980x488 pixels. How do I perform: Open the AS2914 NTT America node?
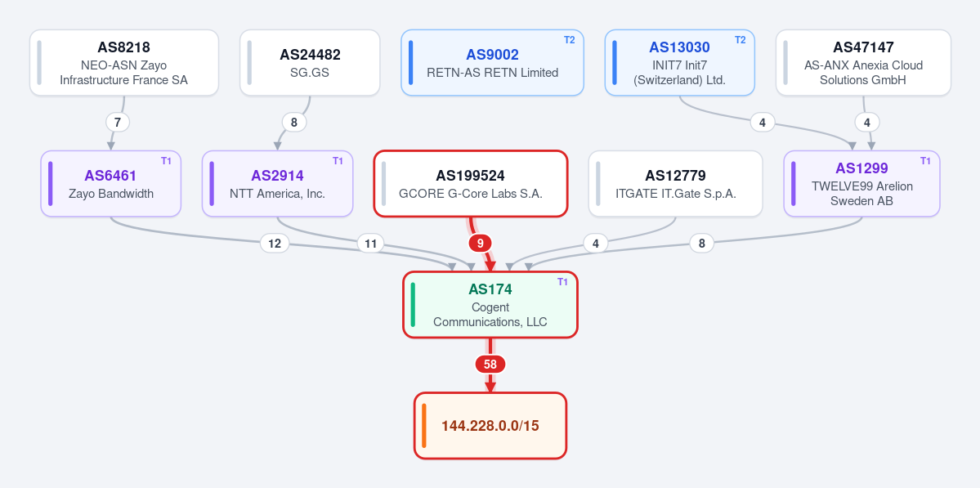(x=278, y=184)
